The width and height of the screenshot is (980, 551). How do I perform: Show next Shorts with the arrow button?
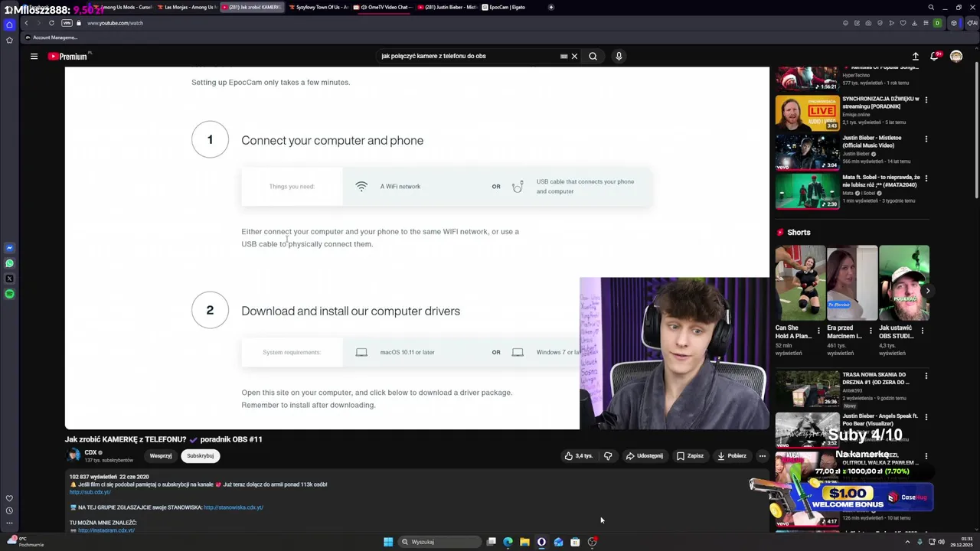[x=927, y=291]
